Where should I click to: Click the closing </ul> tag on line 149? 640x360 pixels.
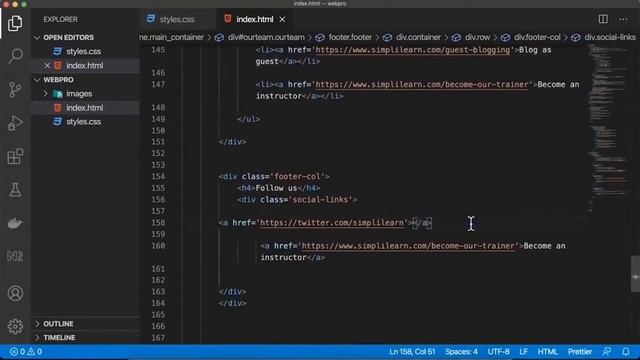click(x=249, y=119)
